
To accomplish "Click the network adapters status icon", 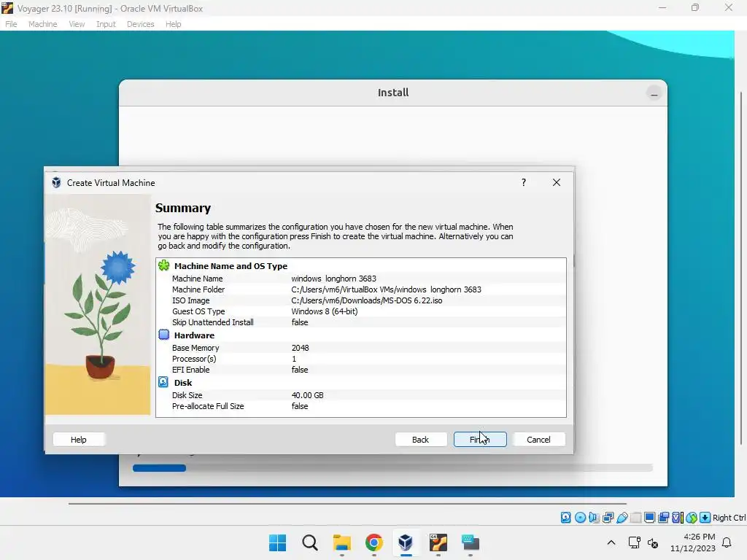I will (608, 518).
